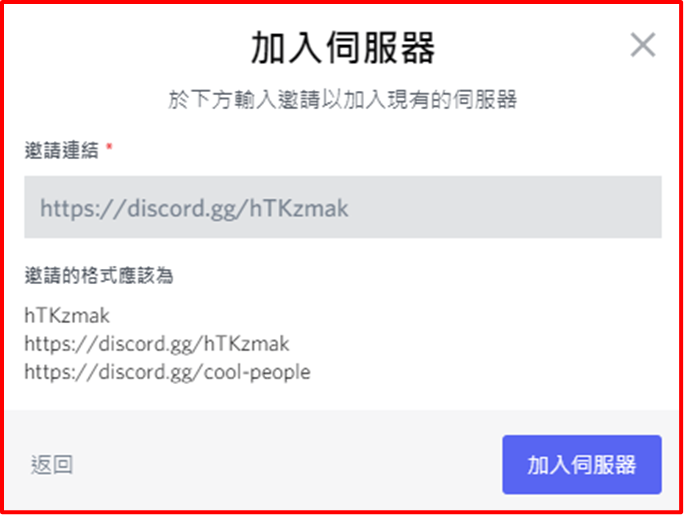Image resolution: width=685 pixels, height=516 pixels.
Task: Select the example https://discord.gg/cool-people line
Action: [167, 373]
